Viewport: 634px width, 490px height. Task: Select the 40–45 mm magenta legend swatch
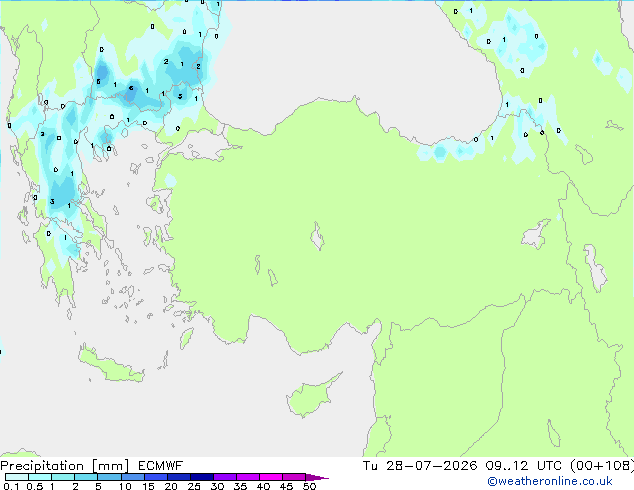pos(271,477)
